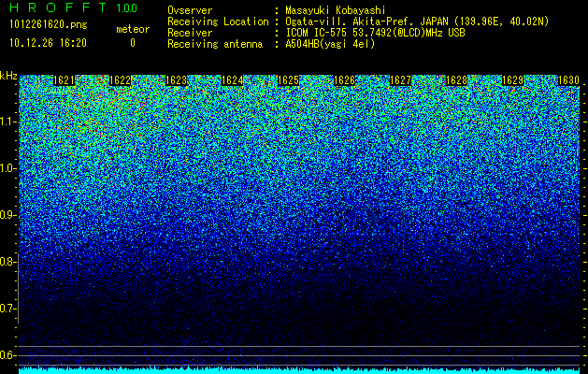Click the 0.6 frequency axis label

click(7, 355)
